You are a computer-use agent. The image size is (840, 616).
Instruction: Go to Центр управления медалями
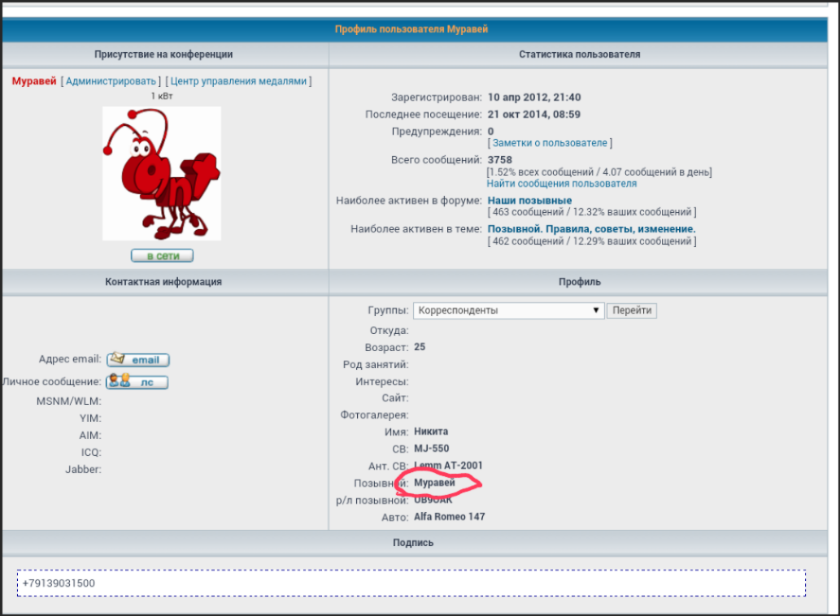click(x=238, y=81)
